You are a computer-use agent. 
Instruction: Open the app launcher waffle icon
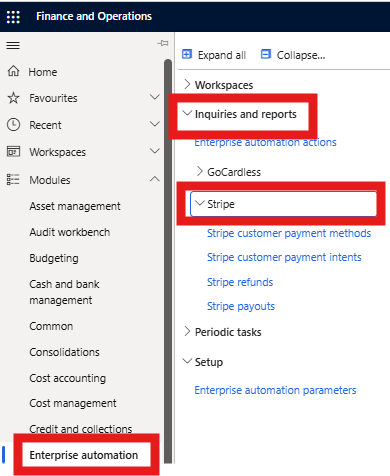coord(13,17)
